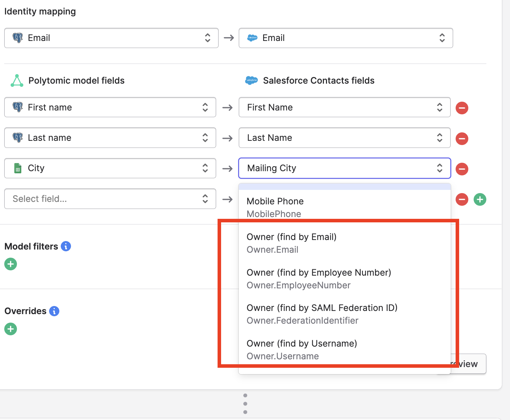Choose Owner (find by Employee Number) option

coord(345,279)
